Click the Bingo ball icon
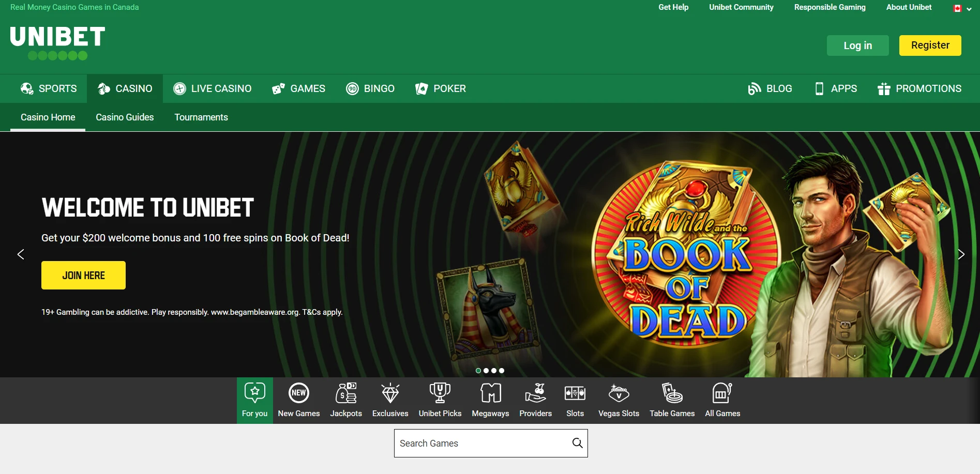Screen dimensions: 980x474 coord(352,88)
